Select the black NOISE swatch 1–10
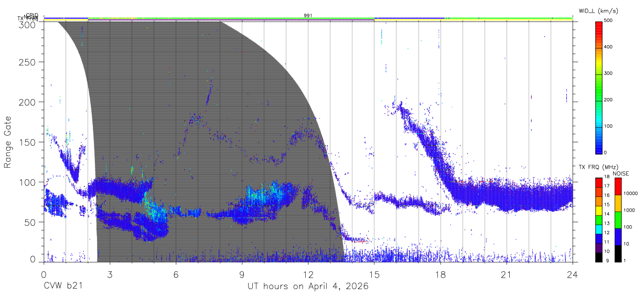This screenshot has height=297, width=644. [x=618, y=252]
